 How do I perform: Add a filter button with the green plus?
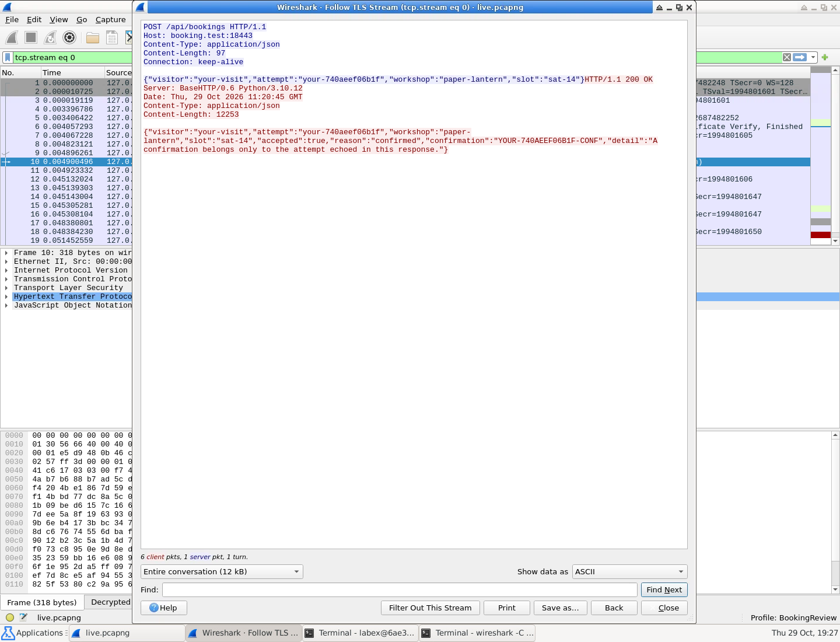click(x=825, y=57)
